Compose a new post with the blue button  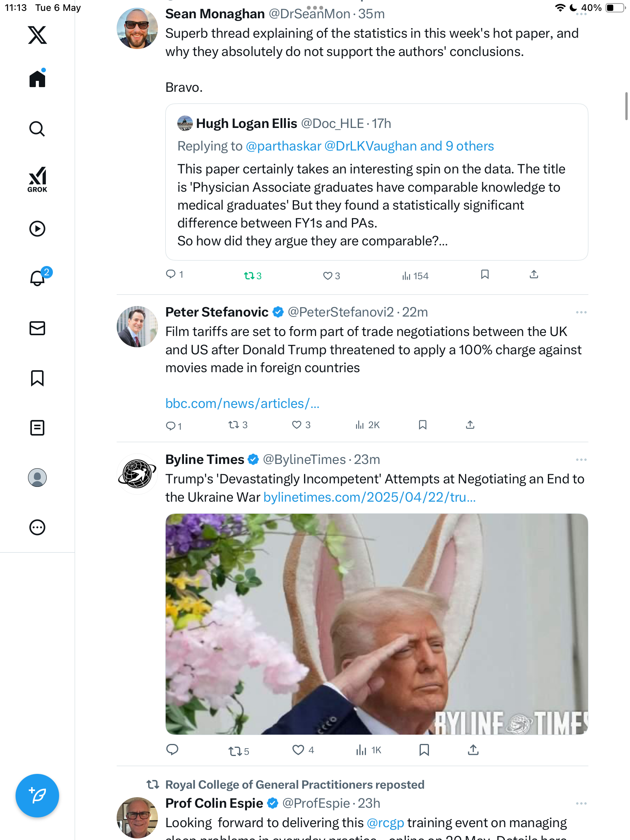pos(37,795)
